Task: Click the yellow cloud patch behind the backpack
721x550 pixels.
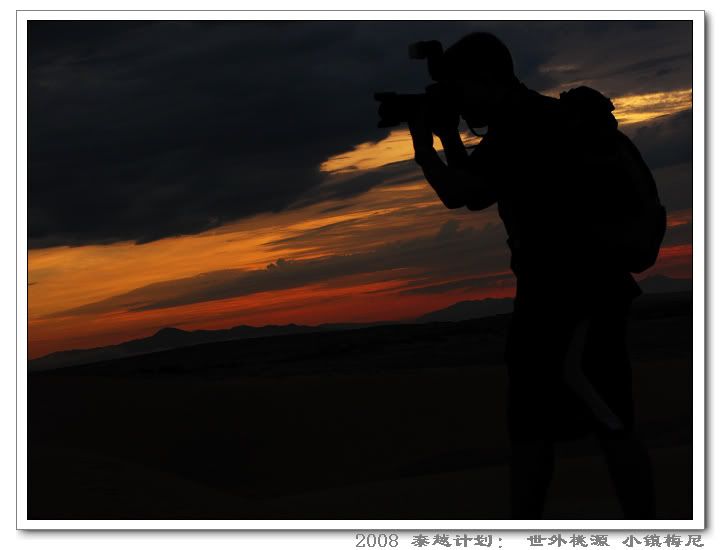Action: [650, 103]
